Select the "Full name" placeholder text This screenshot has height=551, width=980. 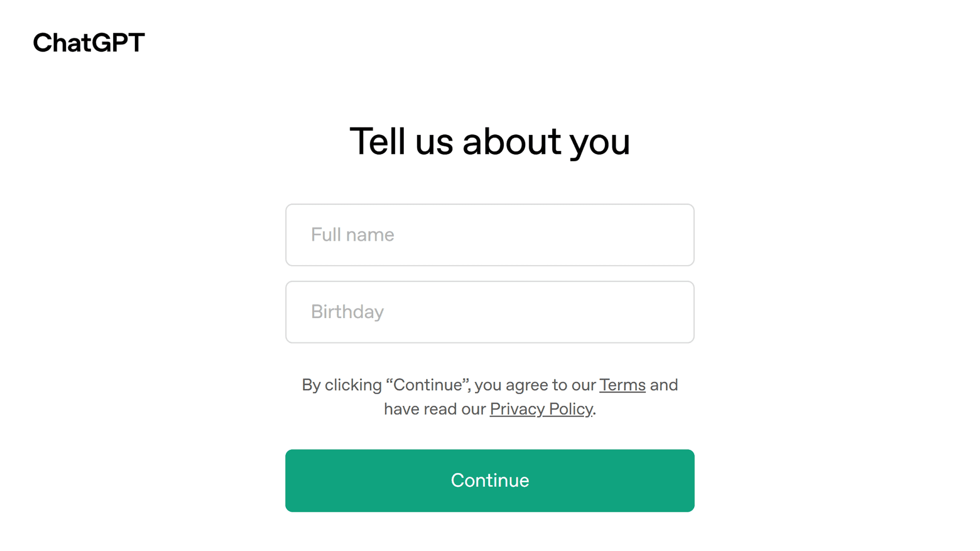point(352,235)
